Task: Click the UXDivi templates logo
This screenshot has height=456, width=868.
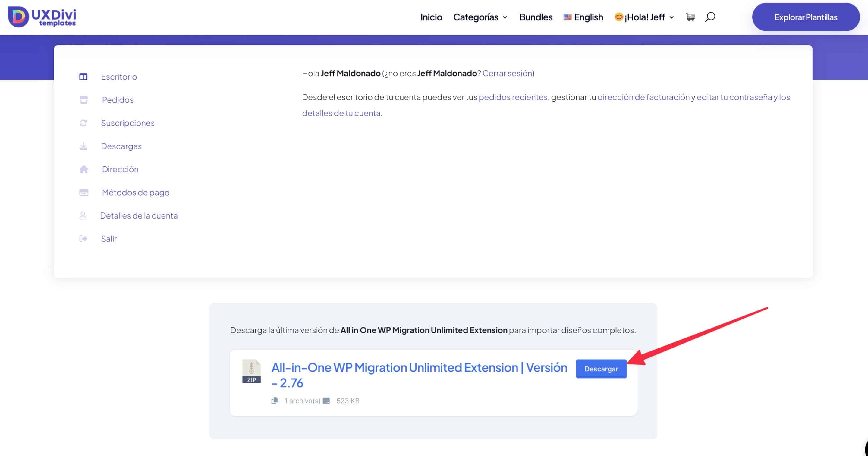Action: [x=42, y=17]
